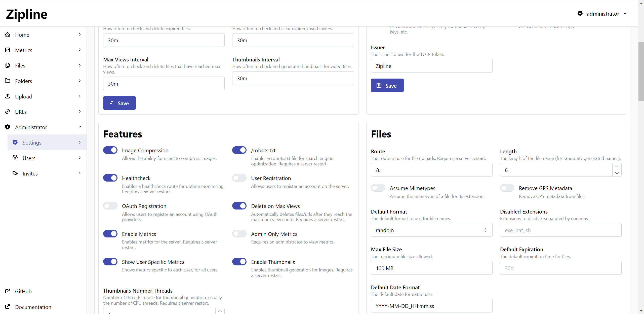This screenshot has width=644, height=314.
Task: Open the URLs icon in the sidebar
Action: pyautogui.click(x=8, y=112)
